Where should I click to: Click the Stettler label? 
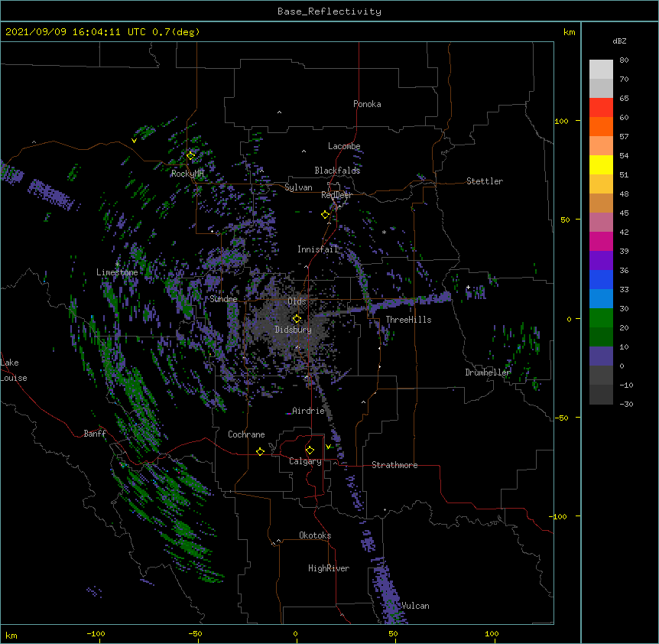click(x=485, y=181)
